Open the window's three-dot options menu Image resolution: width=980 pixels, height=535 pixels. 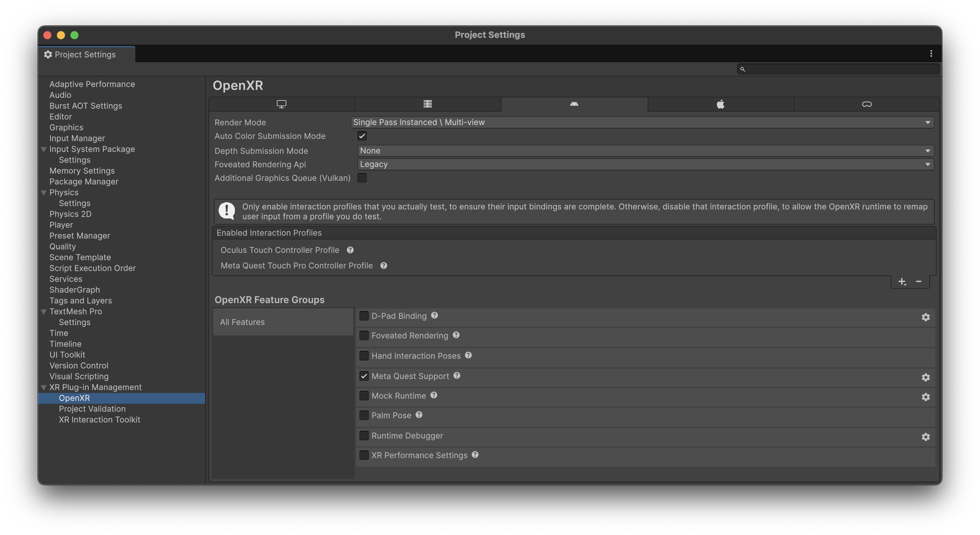pos(931,54)
